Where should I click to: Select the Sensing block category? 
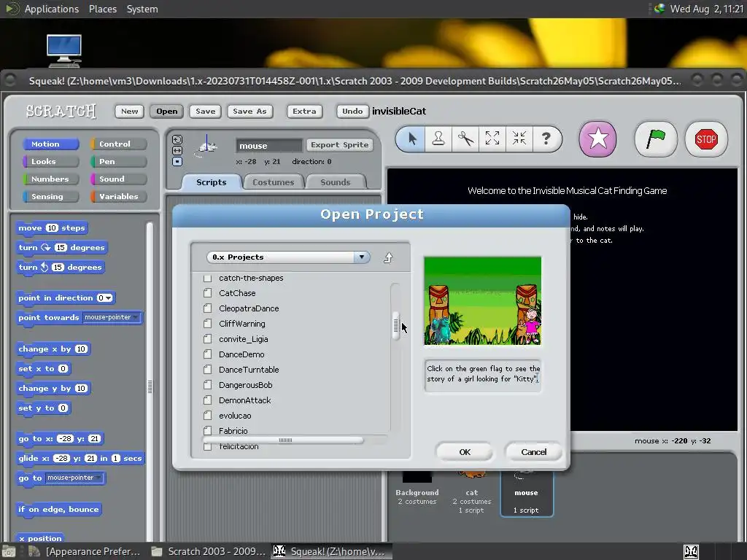(x=50, y=196)
